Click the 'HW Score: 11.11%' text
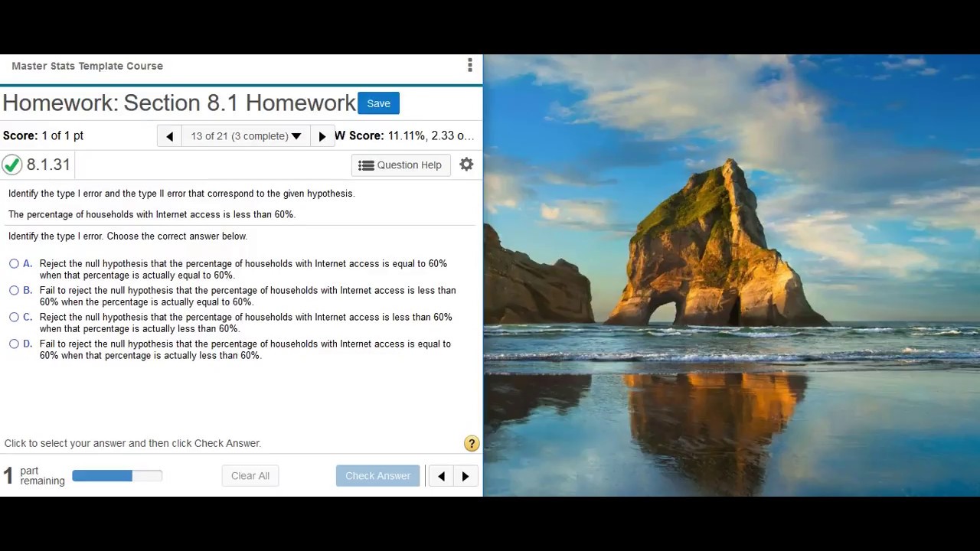980x551 pixels. pyautogui.click(x=404, y=135)
